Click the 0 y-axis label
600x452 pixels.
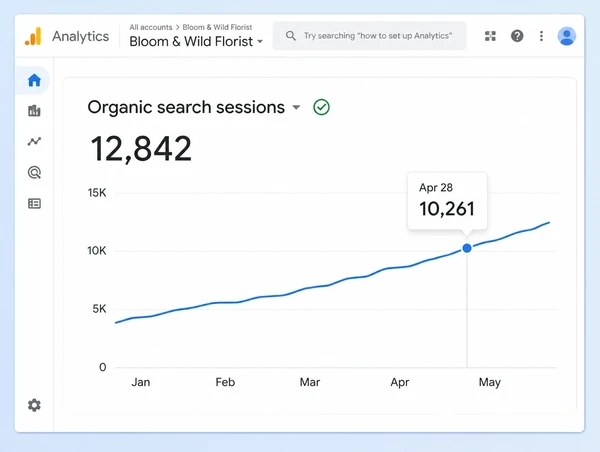tap(103, 367)
